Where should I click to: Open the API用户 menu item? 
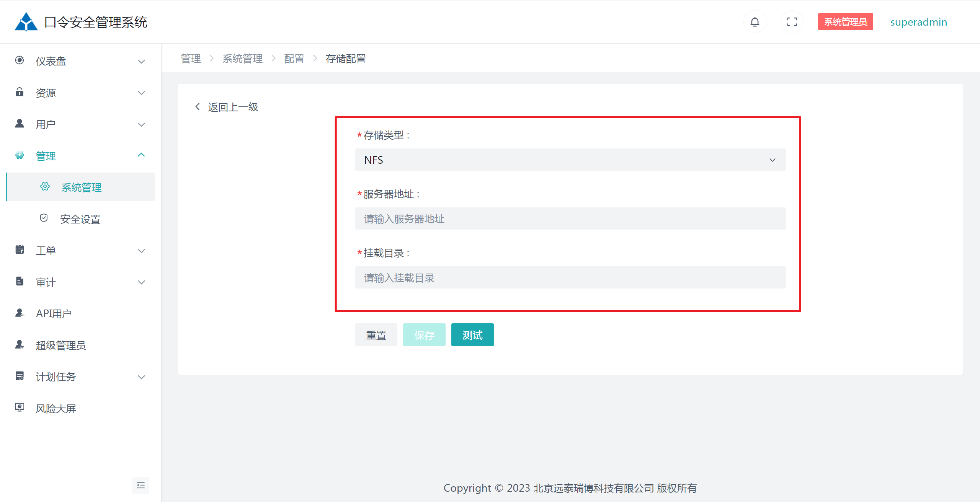point(54,313)
